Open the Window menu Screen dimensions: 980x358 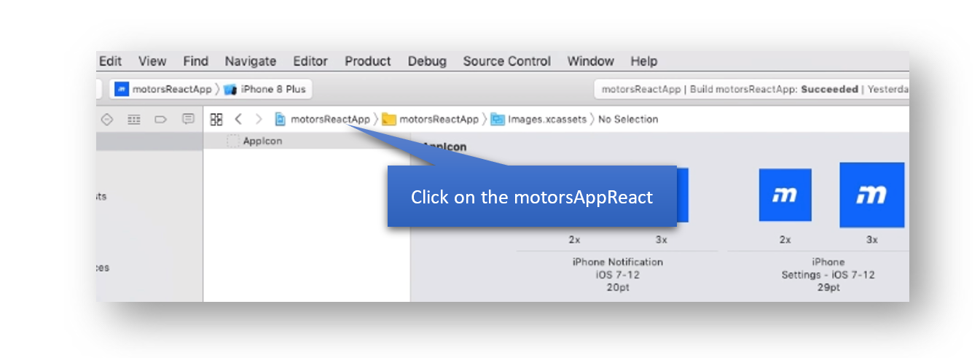[591, 61]
